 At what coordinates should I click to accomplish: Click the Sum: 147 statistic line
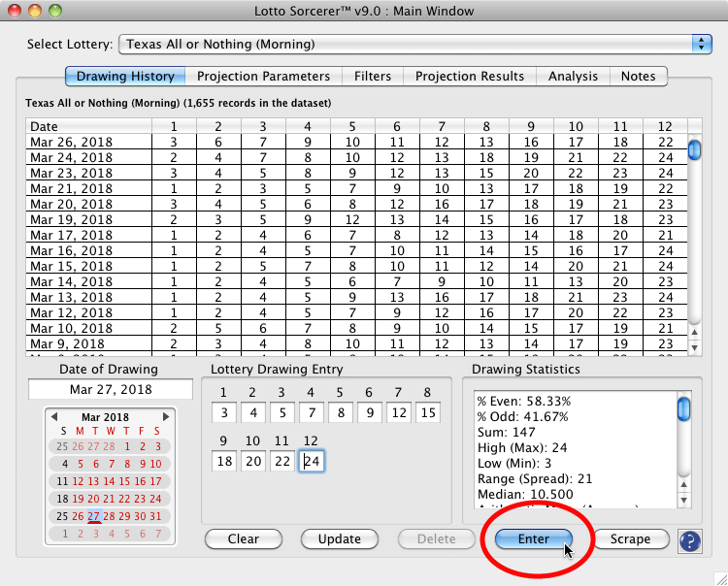click(x=506, y=432)
